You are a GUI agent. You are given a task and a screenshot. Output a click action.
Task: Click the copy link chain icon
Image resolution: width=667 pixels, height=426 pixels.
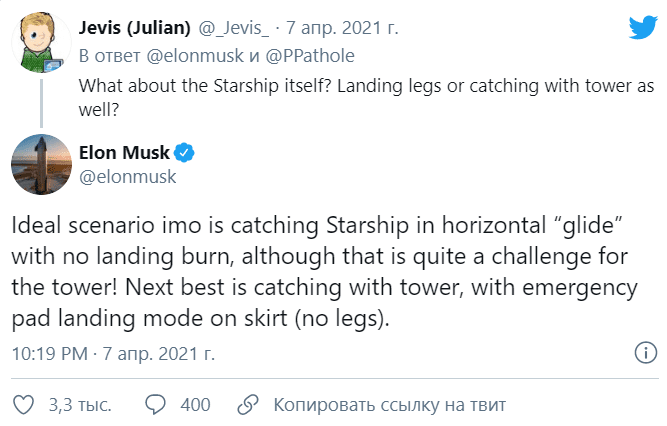244,405
